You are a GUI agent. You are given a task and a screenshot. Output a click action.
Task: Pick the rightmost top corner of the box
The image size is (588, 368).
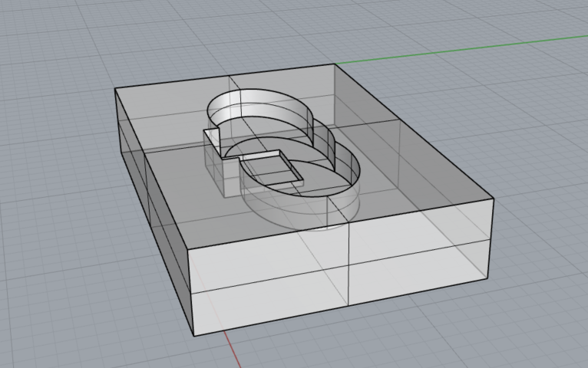(x=493, y=199)
